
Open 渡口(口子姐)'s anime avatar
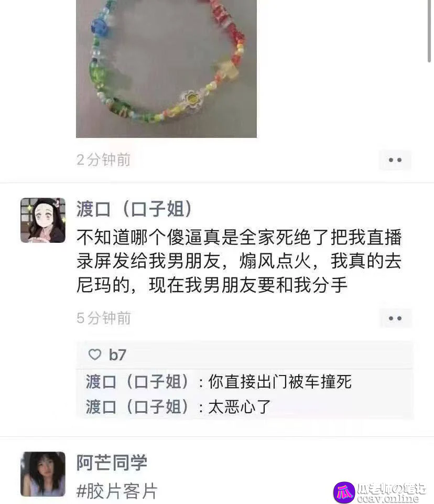coord(43,220)
